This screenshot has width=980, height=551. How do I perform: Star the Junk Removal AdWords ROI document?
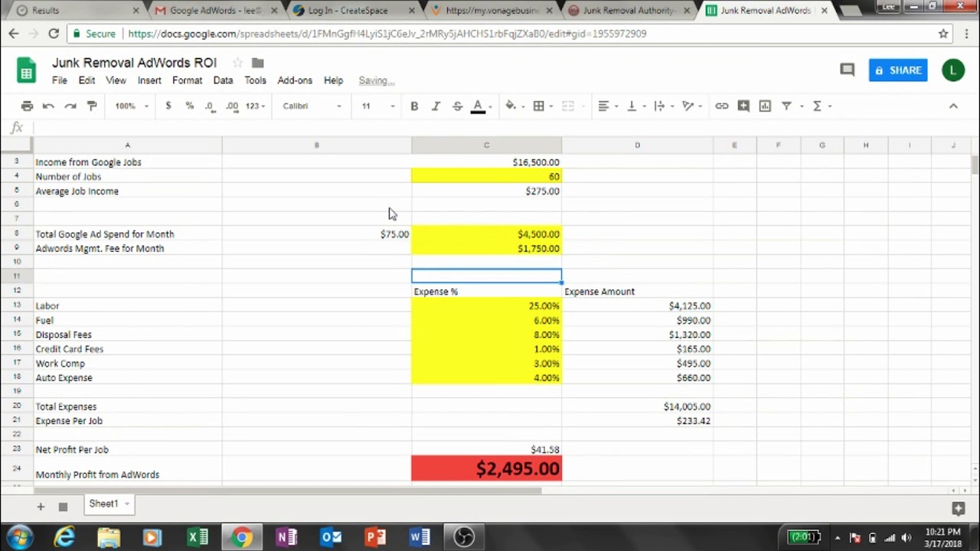pos(237,63)
